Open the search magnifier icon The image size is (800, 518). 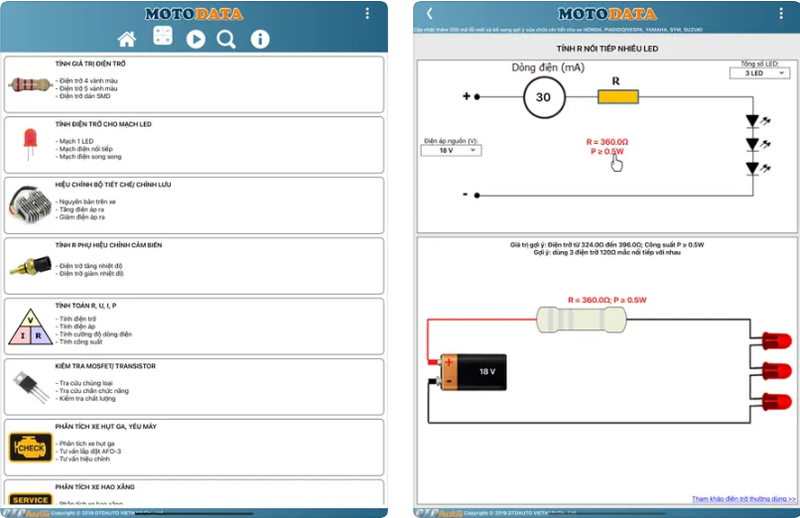tap(226, 39)
